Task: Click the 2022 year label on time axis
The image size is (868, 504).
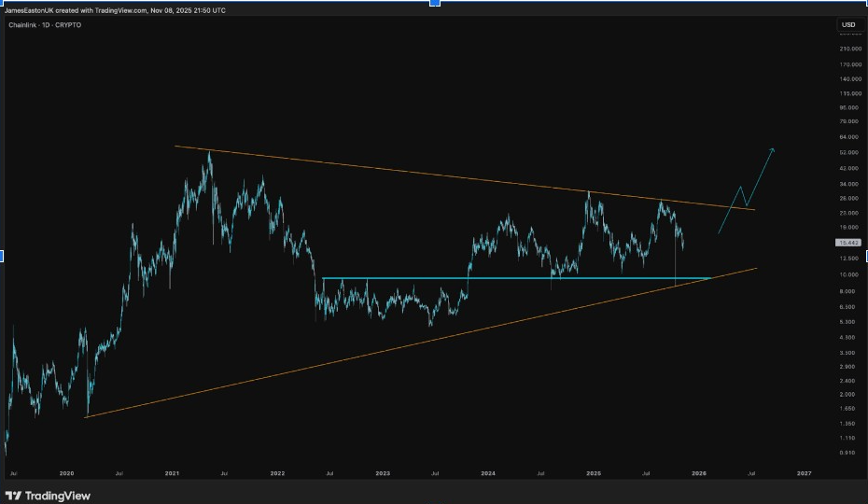Action: (277, 473)
